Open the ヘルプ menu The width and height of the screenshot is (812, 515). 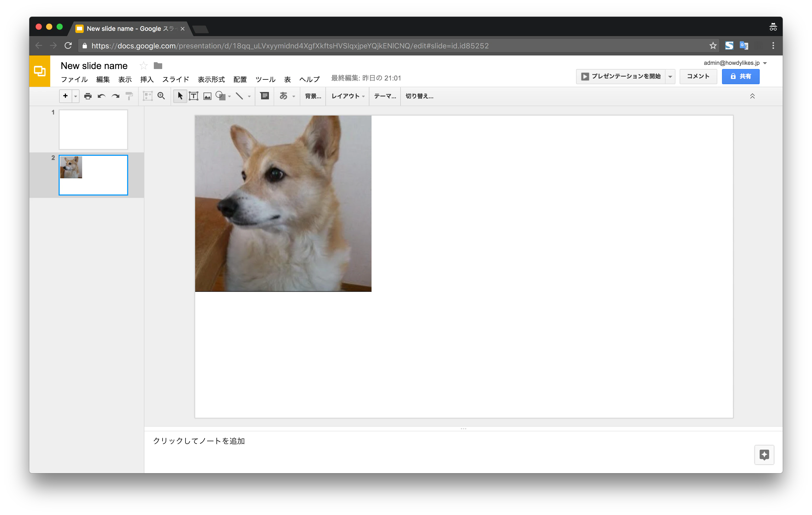tap(309, 79)
